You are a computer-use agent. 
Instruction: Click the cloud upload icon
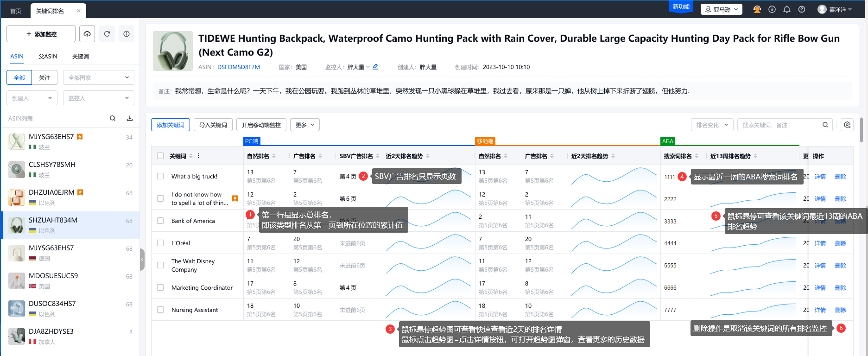pos(87,34)
